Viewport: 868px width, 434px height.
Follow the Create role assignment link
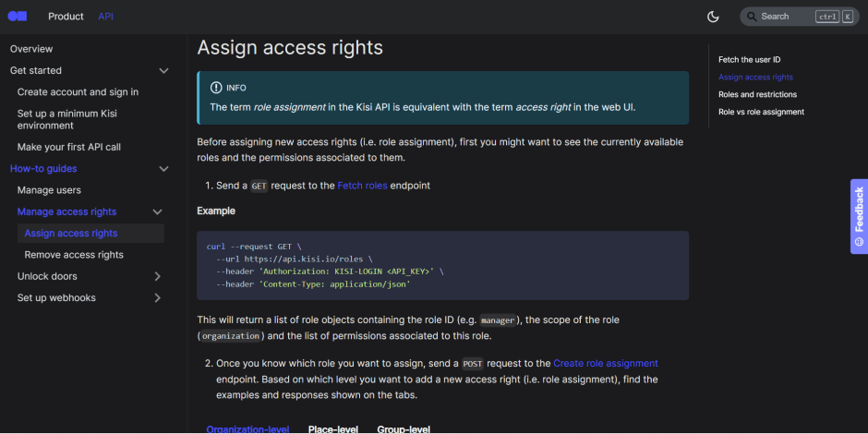click(x=606, y=363)
